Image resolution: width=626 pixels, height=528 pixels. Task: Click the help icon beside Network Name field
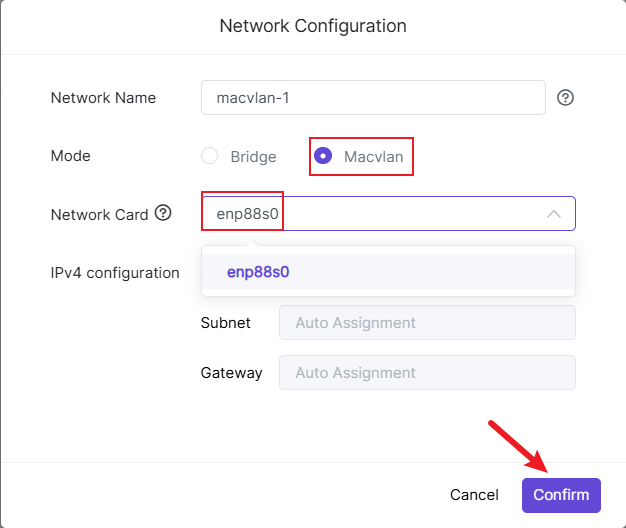565,98
